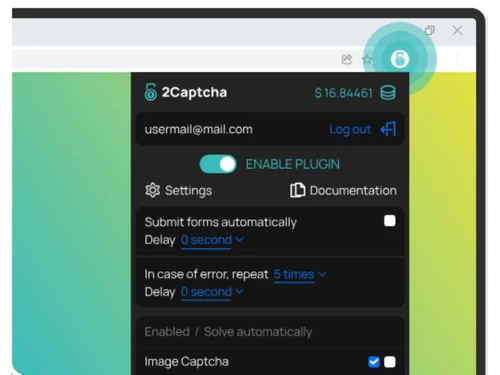Check the Submit forms automatically checkbox
The height and width of the screenshot is (375, 500).
[390, 221]
